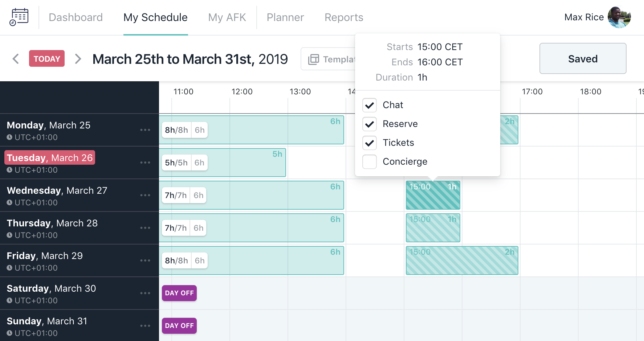This screenshot has width=644, height=341.
Task: Click the Saved button
Action: click(583, 59)
